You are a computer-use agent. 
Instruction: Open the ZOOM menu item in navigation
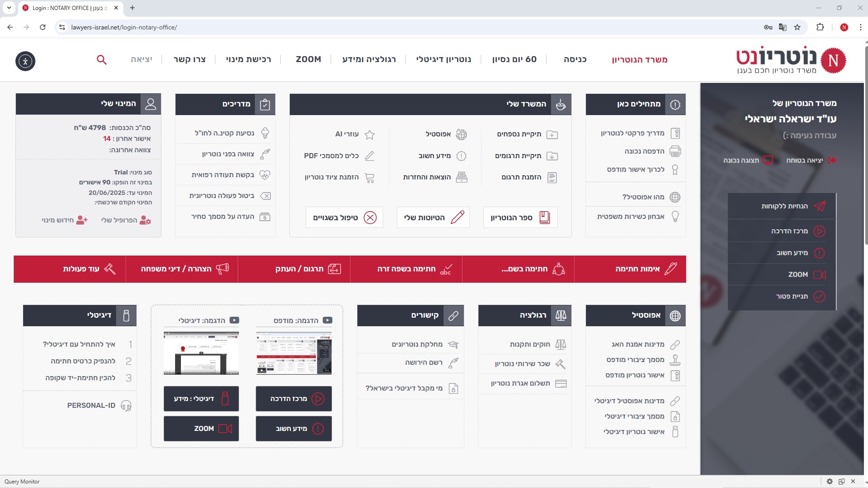coord(308,59)
